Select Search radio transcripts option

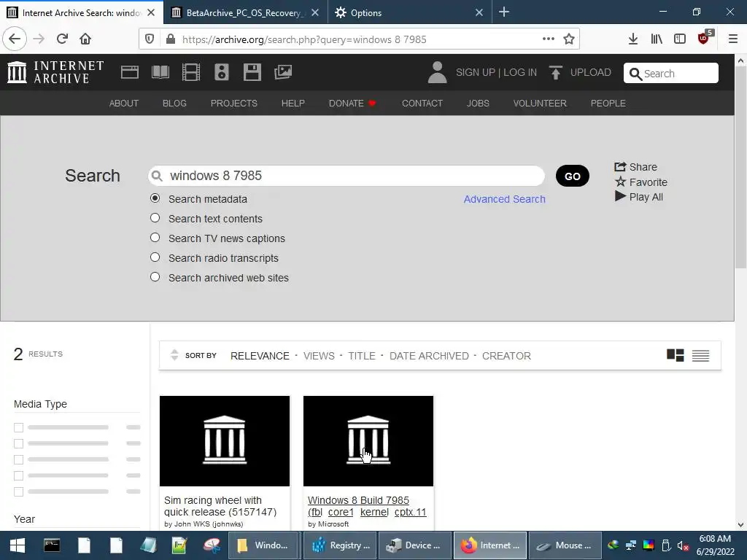click(155, 257)
